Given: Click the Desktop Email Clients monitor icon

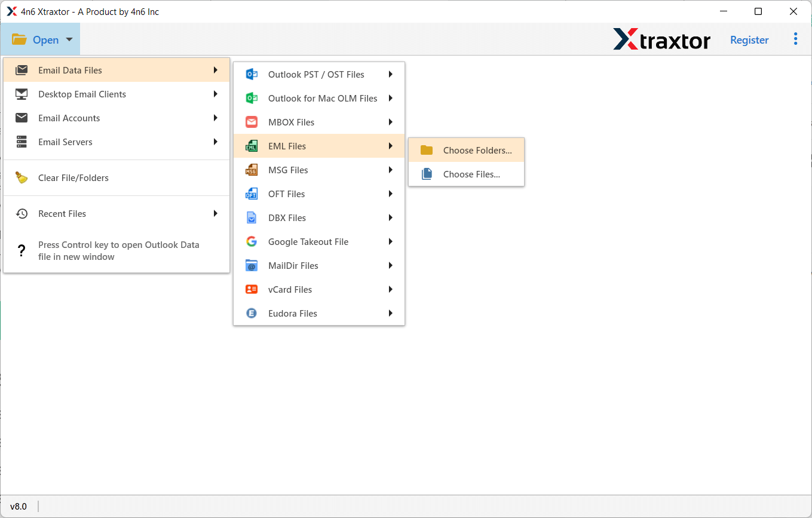Looking at the screenshot, I should click(x=22, y=94).
